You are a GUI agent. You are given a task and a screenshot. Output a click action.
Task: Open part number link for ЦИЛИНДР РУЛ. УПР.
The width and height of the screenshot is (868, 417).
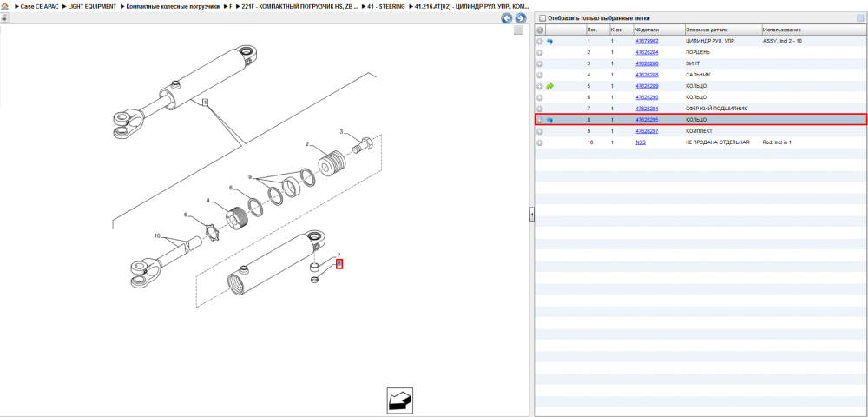pyautogui.click(x=647, y=42)
